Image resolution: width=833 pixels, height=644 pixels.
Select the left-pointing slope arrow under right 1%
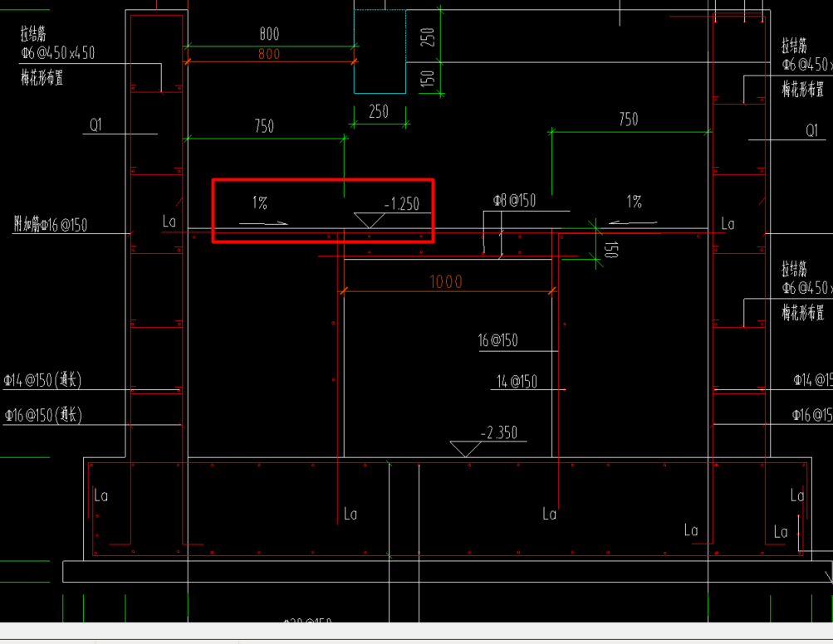click(x=633, y=222)
